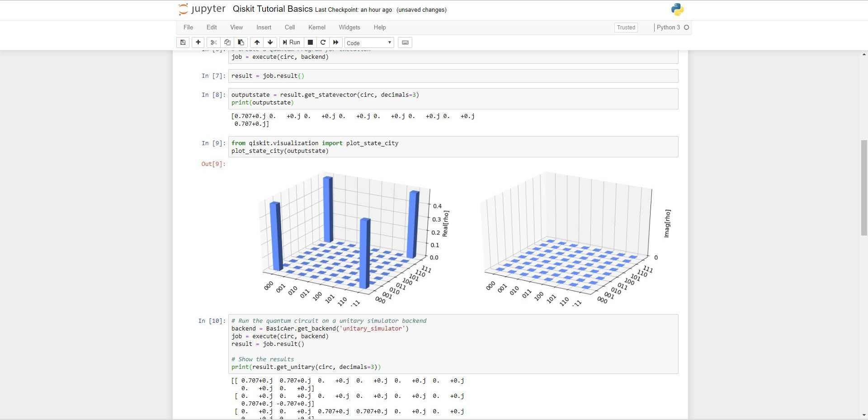
Task: Click the Imag[rho] city plot
Action: tap(576, 239)
